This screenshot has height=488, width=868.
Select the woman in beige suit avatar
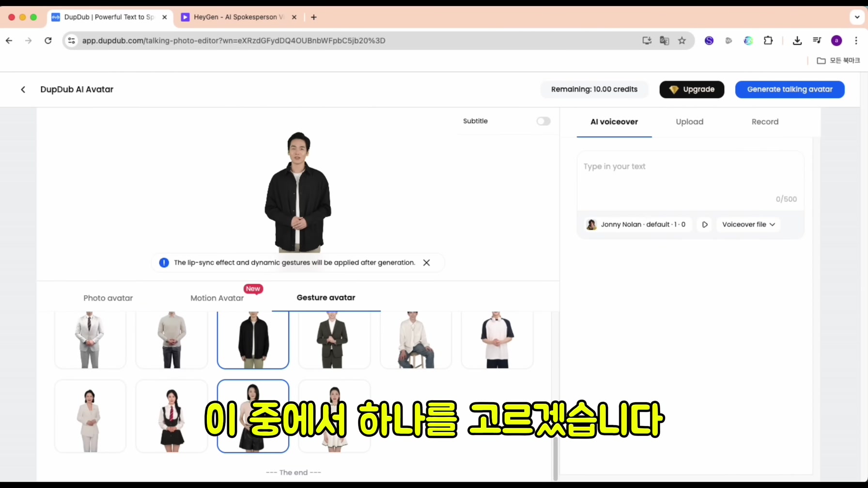click(90, 416)
